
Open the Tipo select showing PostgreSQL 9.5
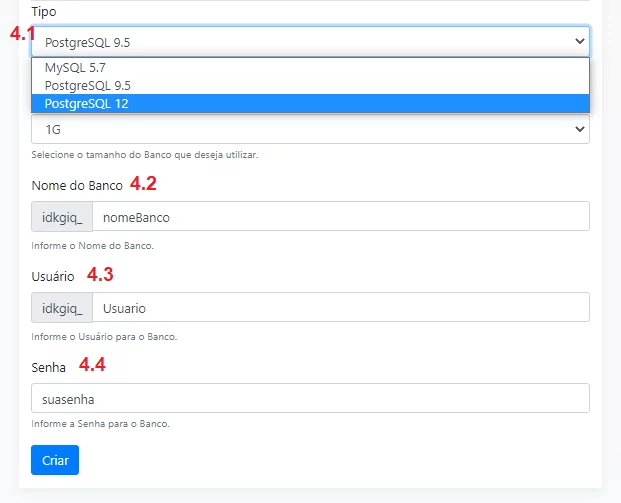(310, 42)
